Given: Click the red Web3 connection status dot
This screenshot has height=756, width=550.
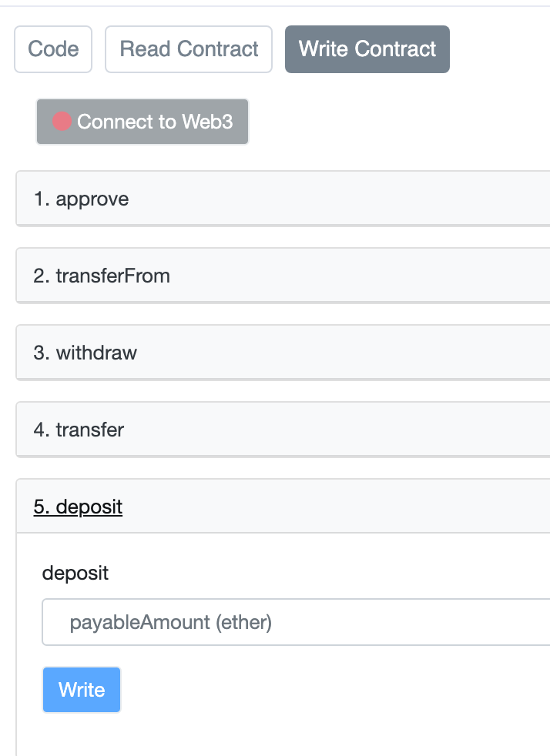Looking at the screenshot, I should coord(62,122).
